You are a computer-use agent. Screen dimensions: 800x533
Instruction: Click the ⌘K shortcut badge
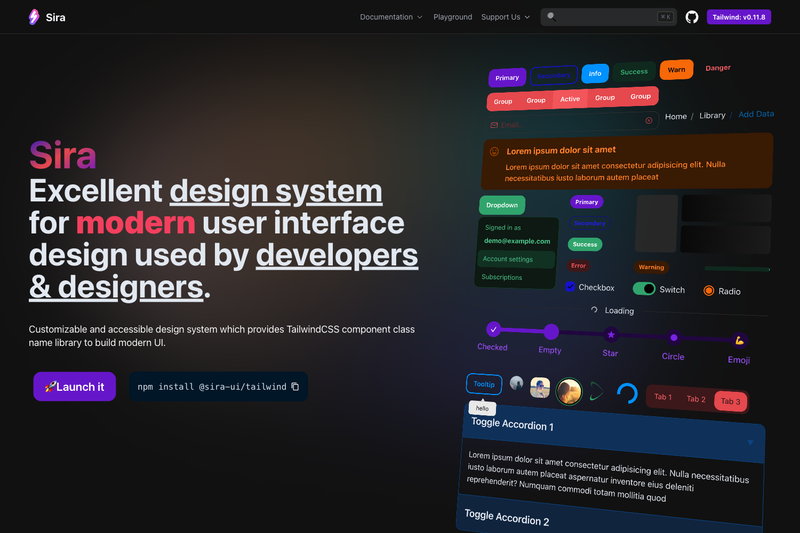pos(665,17)
